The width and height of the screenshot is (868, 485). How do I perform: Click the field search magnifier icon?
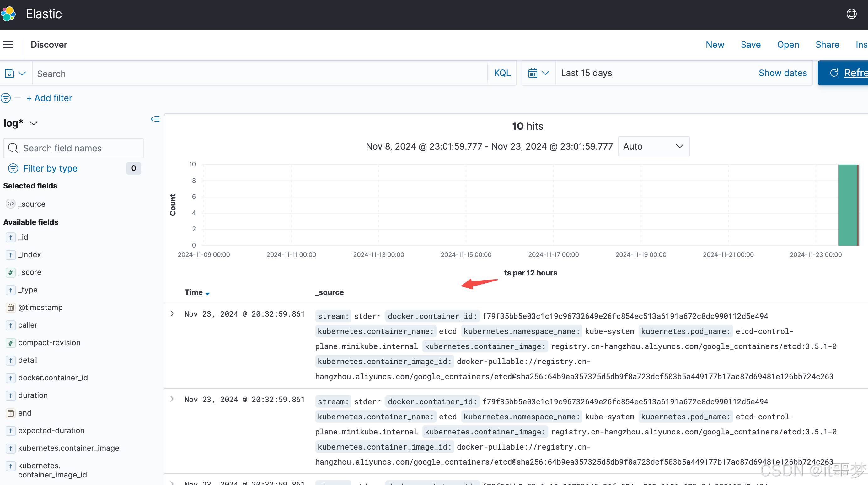tap(13, 148)
